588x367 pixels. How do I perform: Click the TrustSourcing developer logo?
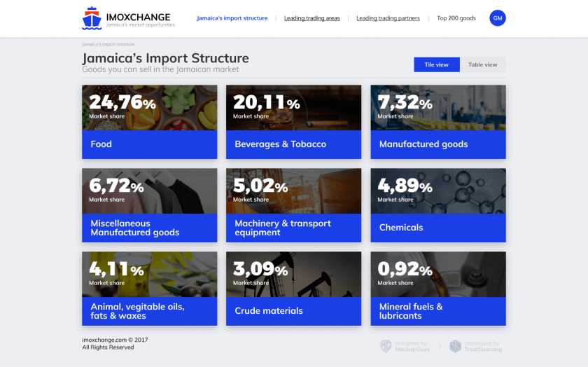(x=475, y=346)
